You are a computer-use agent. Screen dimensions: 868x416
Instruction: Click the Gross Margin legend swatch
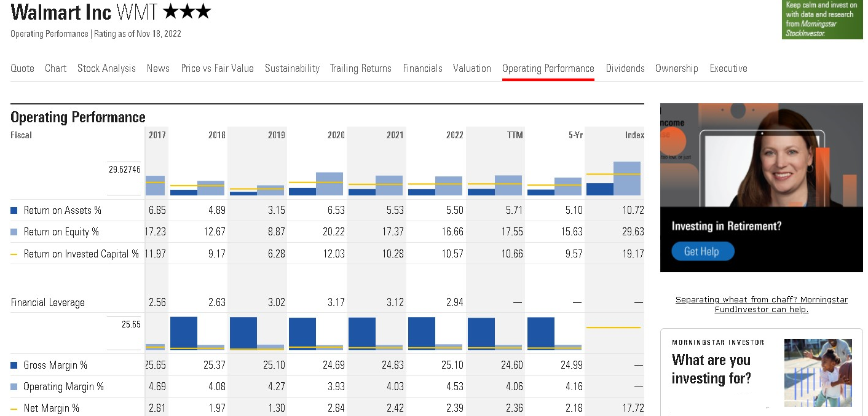14,366
